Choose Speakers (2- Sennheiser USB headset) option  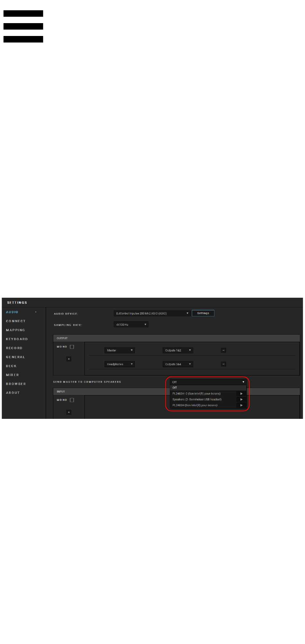coord(197,400)
